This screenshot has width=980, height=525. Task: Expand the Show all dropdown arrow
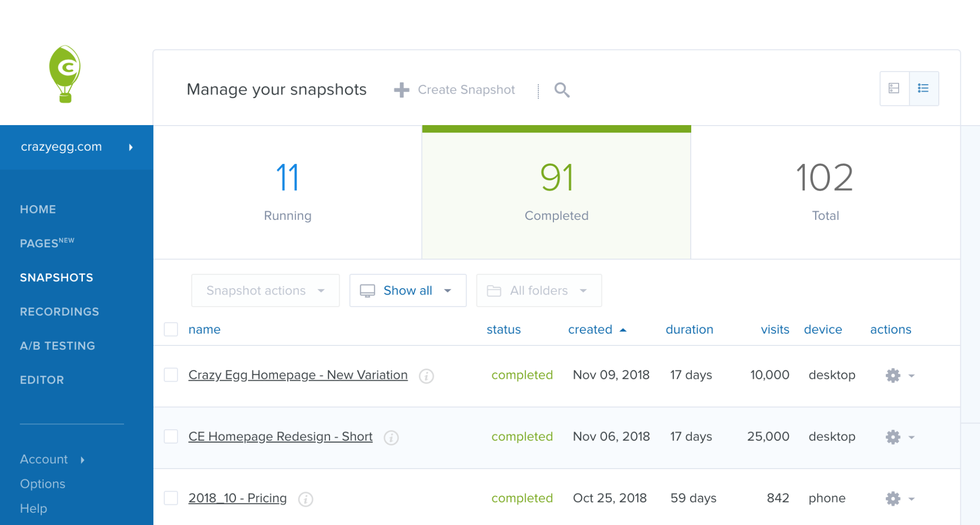coord(448,291)
